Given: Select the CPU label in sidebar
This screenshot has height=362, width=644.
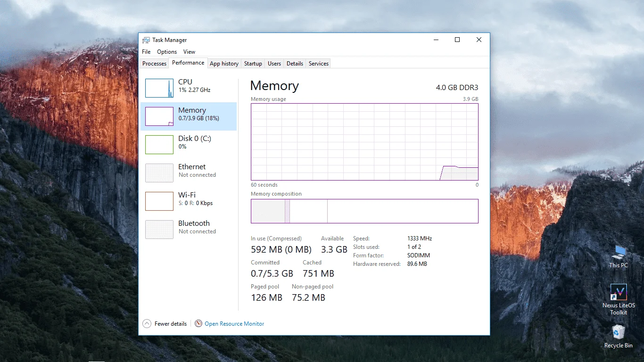Looking at the screenshot, I should tap(185, 82).
